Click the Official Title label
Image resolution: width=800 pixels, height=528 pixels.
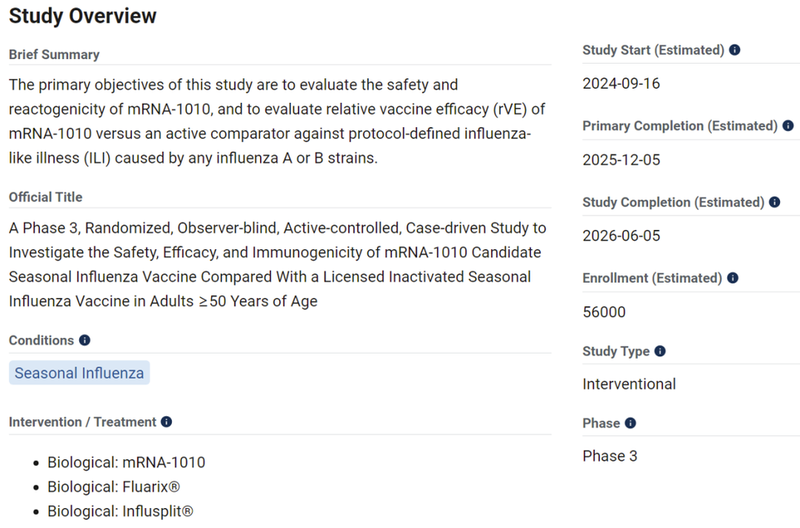click(x=46, y=197)
